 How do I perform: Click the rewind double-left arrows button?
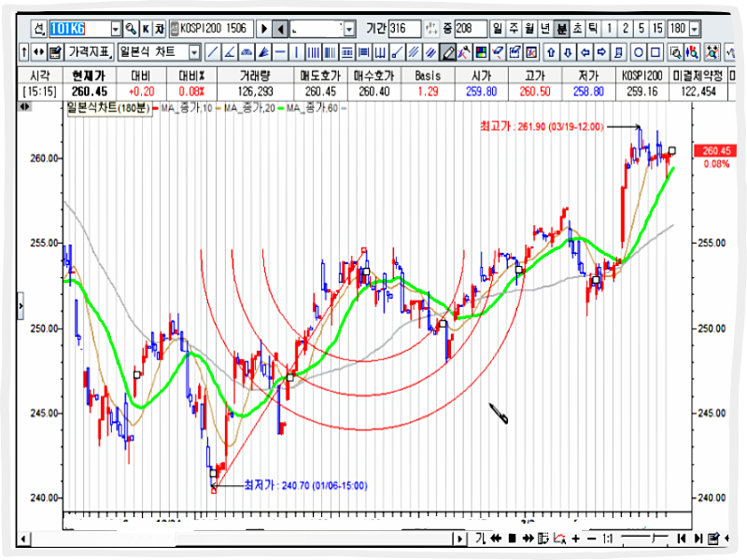pyautogui.click(x=496, y=539)
